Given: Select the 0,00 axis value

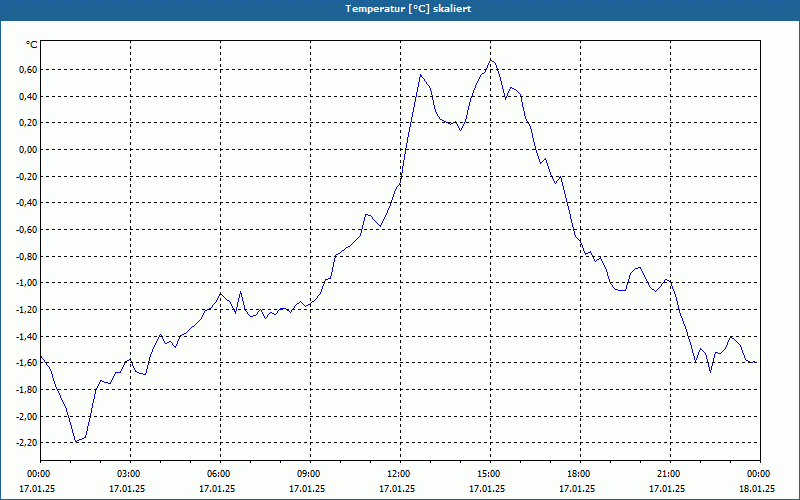Looking at the screenshot, I should coord(28,149).
